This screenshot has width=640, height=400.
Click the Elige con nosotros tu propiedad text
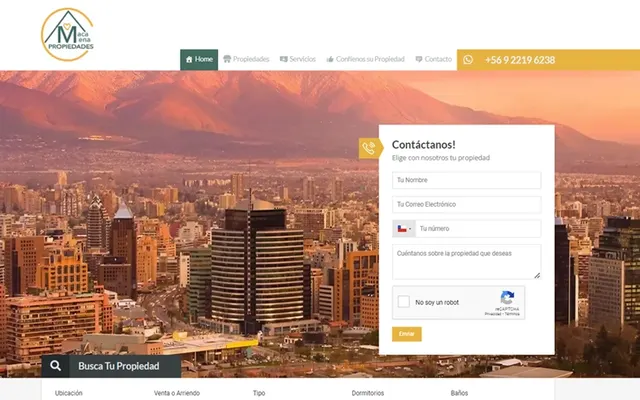[x=441, y=158]
